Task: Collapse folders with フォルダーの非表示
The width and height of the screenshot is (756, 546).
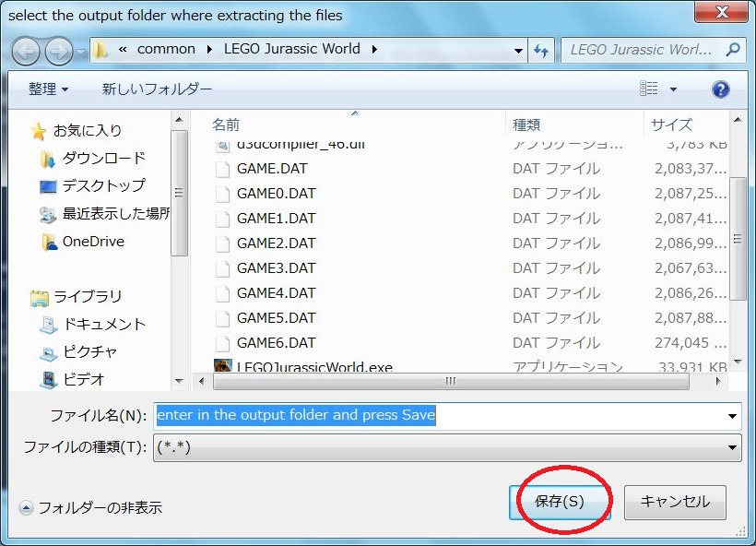Action: click(90, 508)
